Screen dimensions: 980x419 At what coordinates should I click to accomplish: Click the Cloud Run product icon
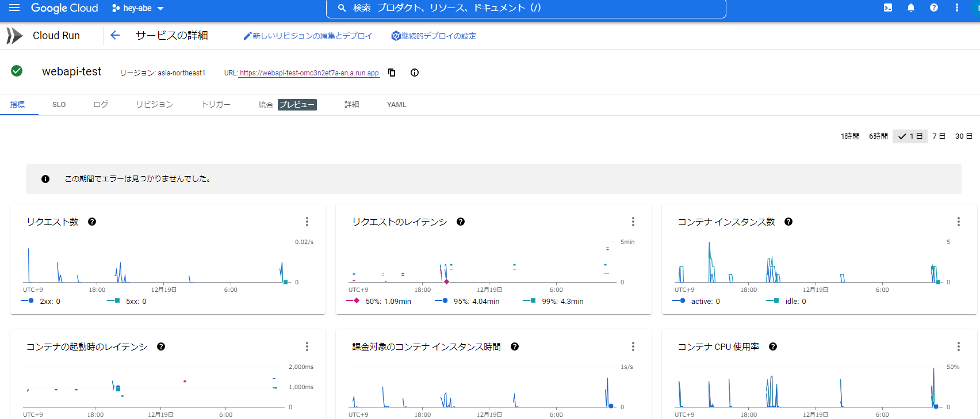(x=14, y=36)
